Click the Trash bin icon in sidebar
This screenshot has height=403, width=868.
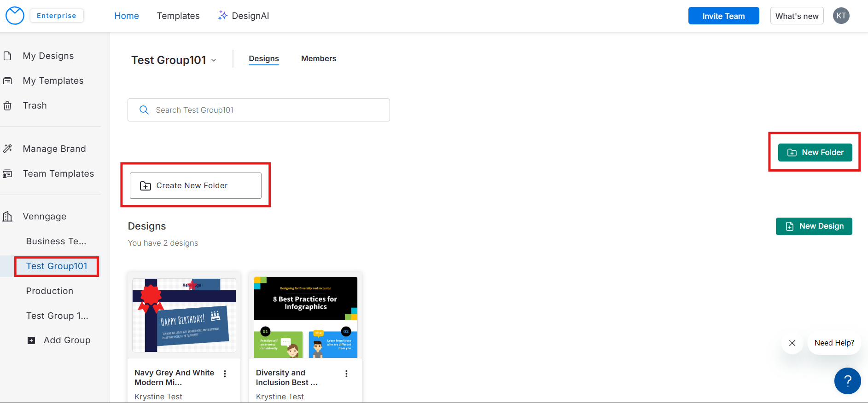point(8,106)
